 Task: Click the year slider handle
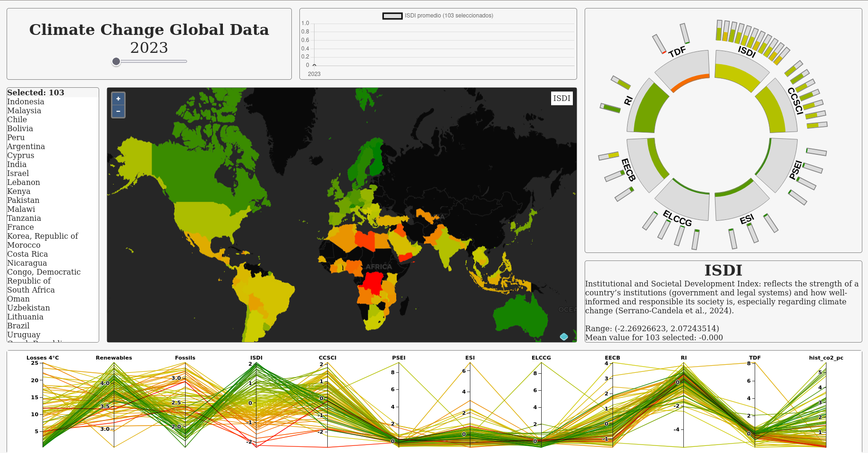[x=116, y=61]
